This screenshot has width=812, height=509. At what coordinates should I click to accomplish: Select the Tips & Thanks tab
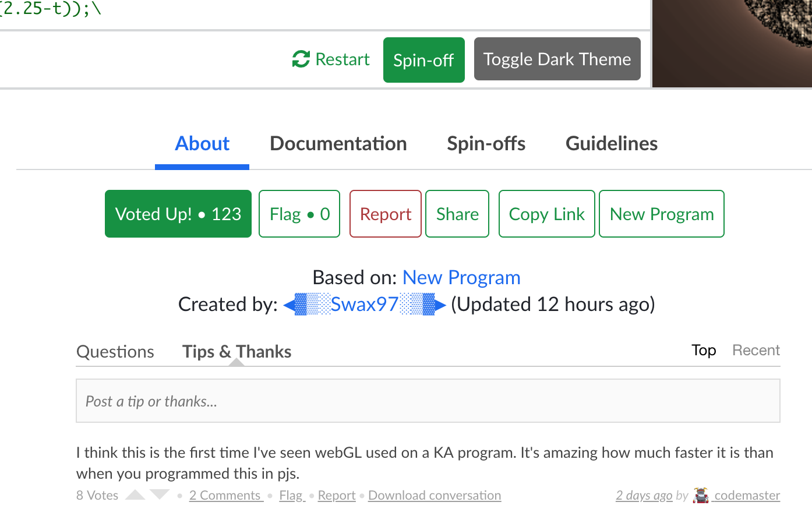236,352
